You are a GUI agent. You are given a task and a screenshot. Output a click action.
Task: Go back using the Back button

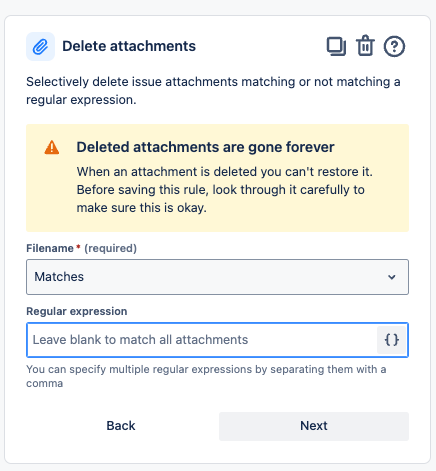coord(121,426)
